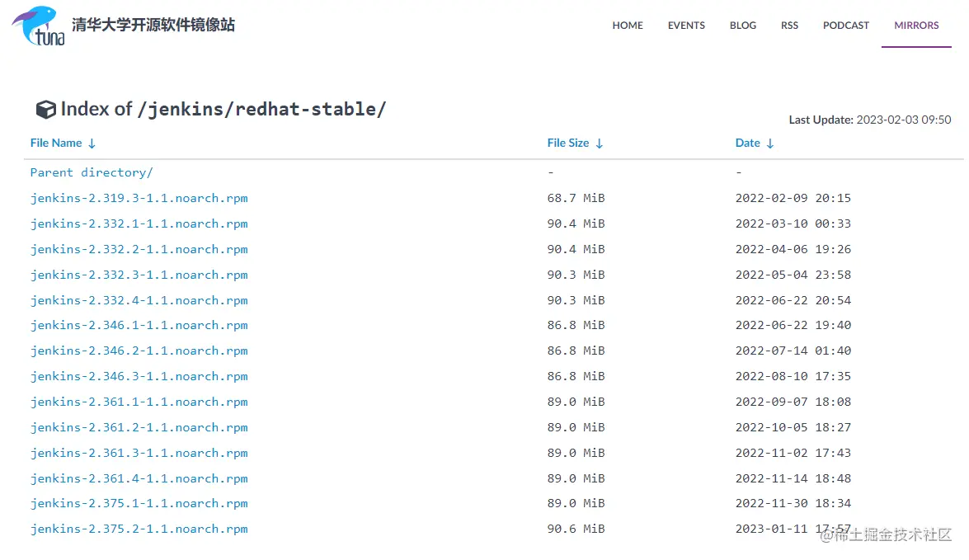Open the PODCAST section
Screen dimensions: 969x560
tap(845, 26)
